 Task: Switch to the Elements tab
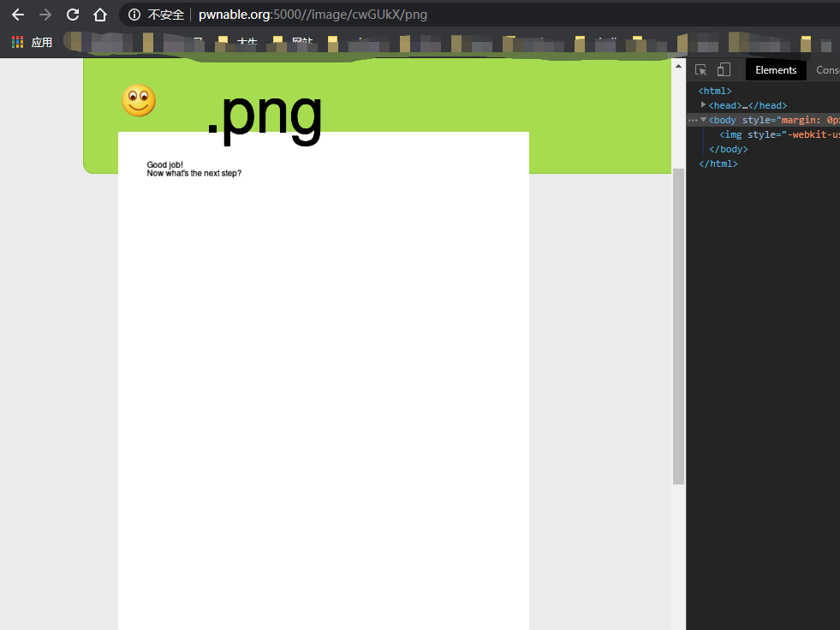[776, 70]
